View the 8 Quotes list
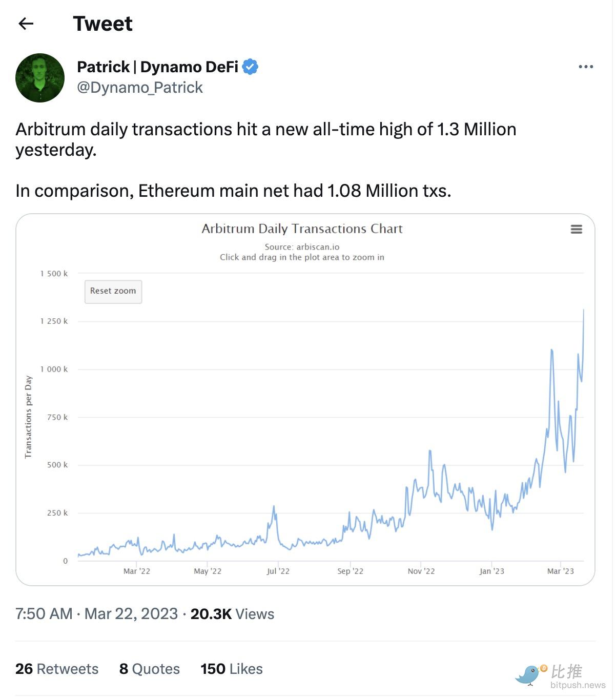This screenshot has height=699, width=616. (150, 669)
